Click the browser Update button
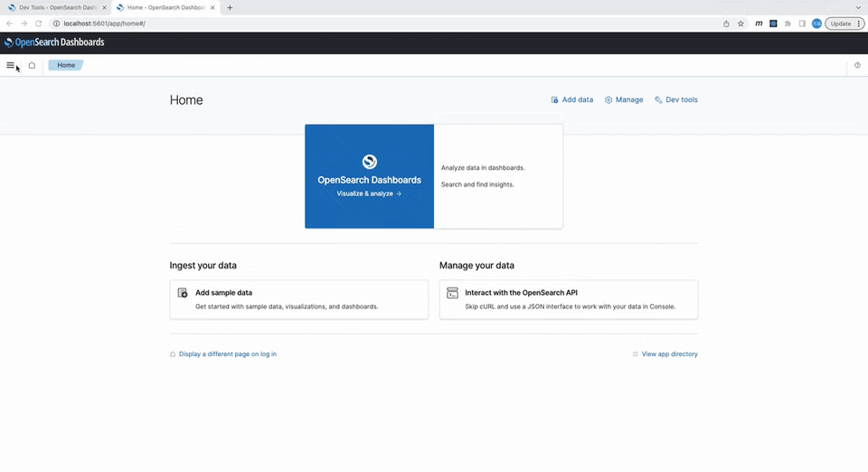The width and height of the screenshot is (868, 472). pos(844,24)
